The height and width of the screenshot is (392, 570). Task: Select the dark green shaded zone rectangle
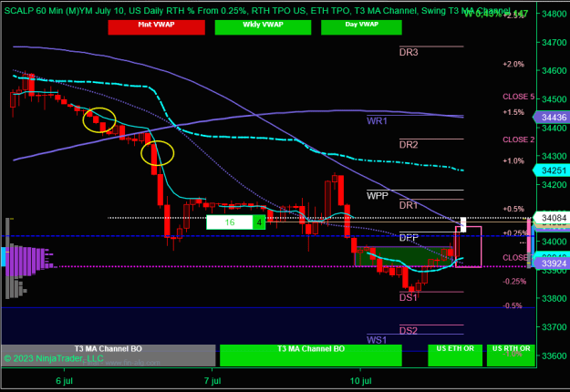pos(403,256)
